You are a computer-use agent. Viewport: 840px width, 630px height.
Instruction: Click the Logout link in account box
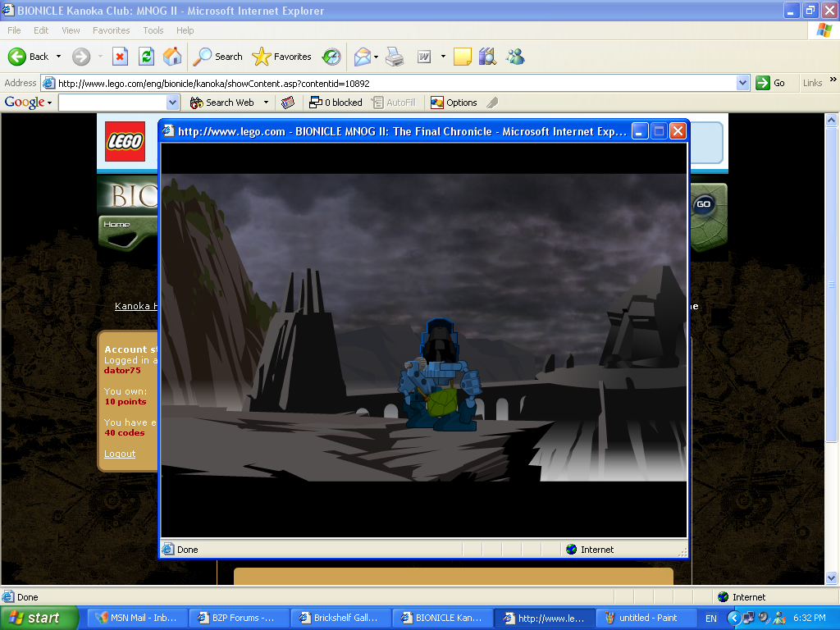(x=120, y=454)
